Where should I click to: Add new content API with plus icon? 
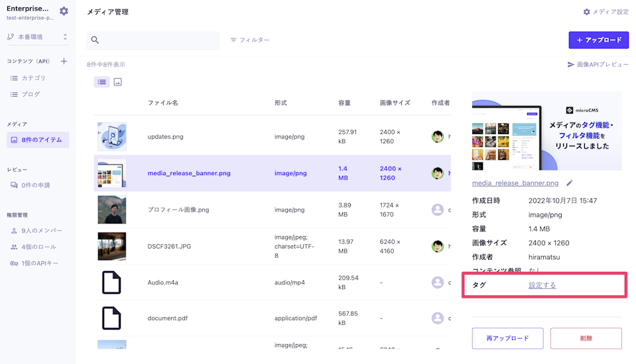click(64, 62)
